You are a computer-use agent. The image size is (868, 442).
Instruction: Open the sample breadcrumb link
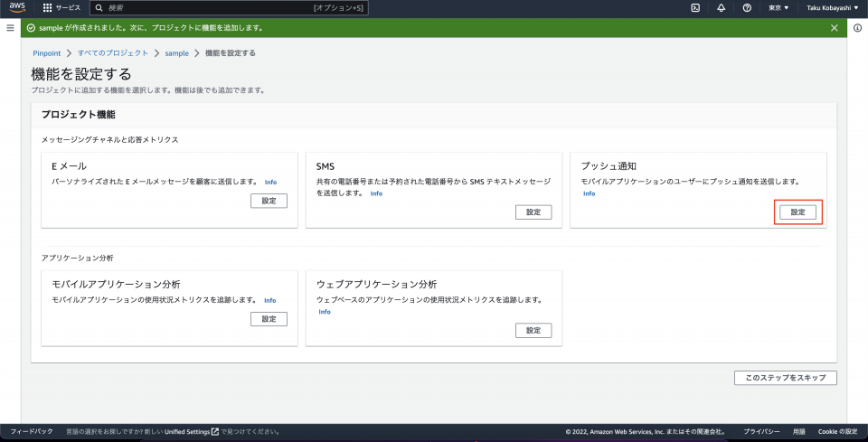click(x=176, y=53)
